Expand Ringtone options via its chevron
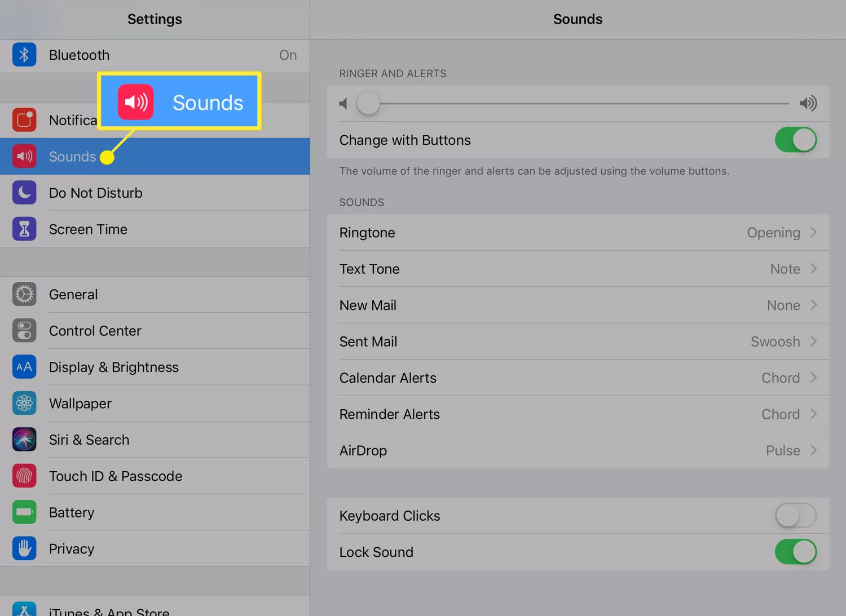The height and width of the screenshot is (616, 846). (x=813, y=232)
